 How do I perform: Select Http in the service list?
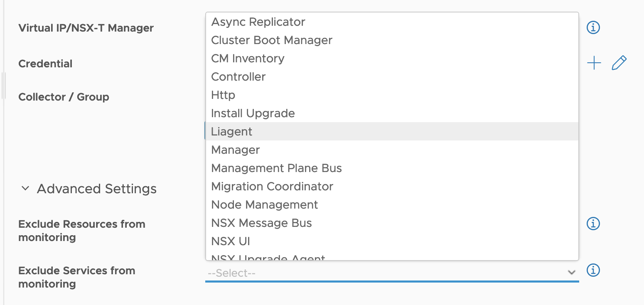(x=392, y=95)
